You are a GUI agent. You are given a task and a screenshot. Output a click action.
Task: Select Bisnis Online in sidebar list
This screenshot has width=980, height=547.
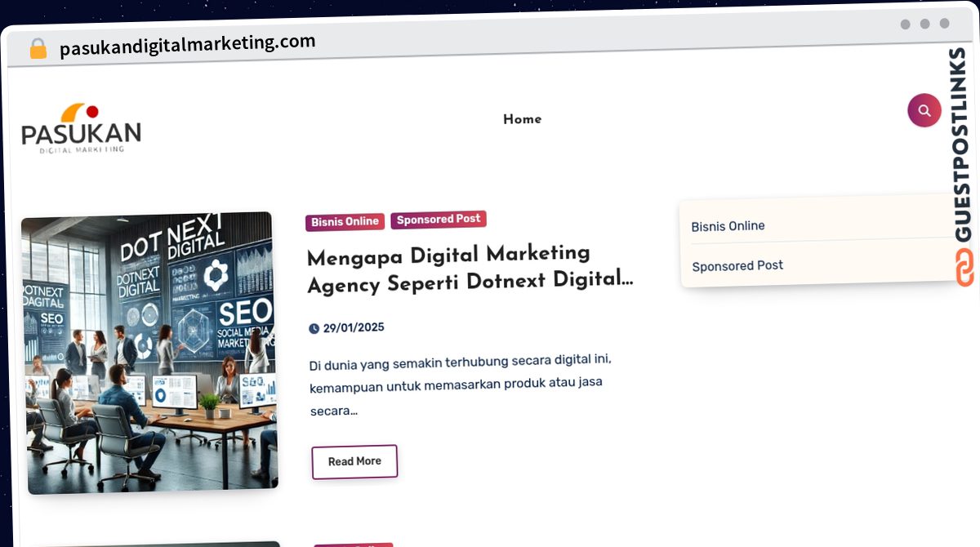click(728, 226)
